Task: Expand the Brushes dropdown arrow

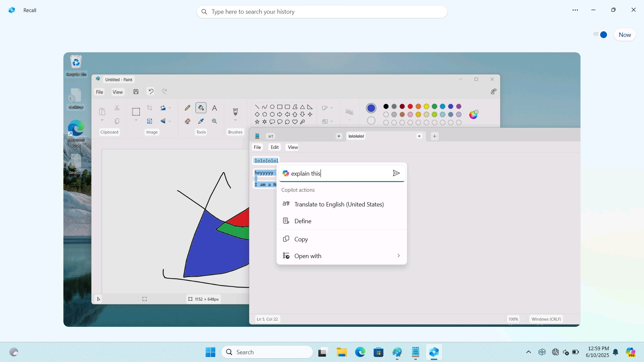Action: coord(235,120)
